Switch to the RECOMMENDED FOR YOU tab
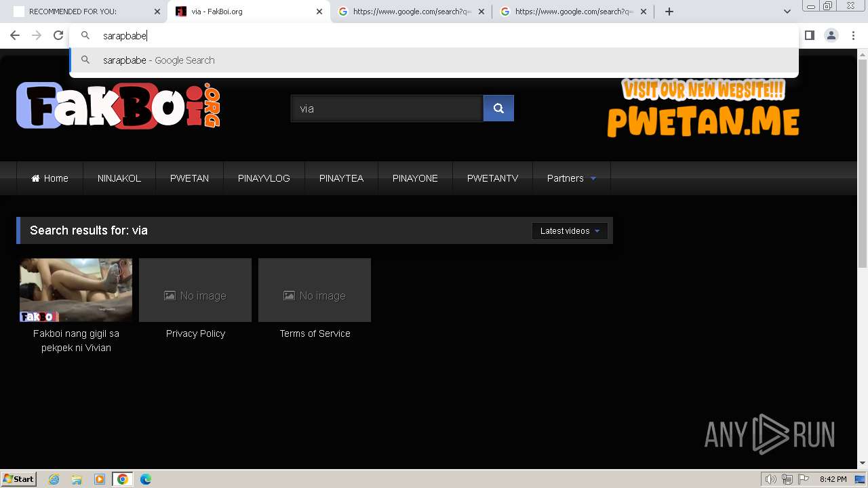Image resolution: width=868 pixels, height=488 pixels. point(80,12)
